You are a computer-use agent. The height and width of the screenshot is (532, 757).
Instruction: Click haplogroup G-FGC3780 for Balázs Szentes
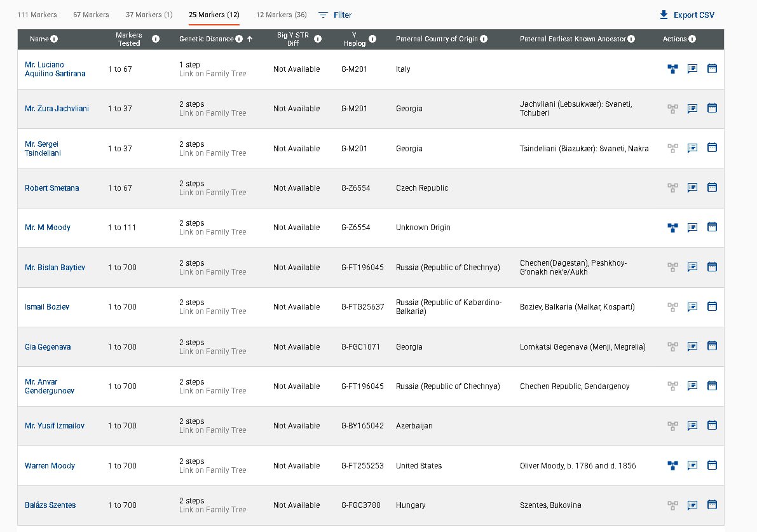[x=360, y=505]
